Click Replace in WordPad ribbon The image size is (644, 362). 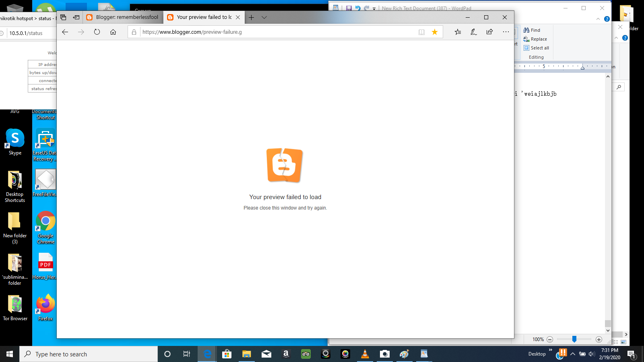(x=535, y=39)
